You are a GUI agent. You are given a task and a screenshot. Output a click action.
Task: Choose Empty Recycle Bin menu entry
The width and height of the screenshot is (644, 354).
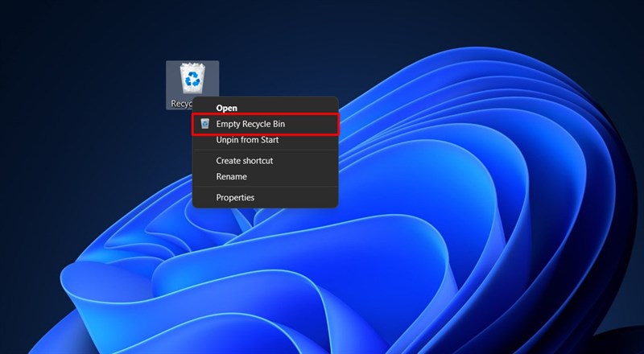[x=250, y=124]
